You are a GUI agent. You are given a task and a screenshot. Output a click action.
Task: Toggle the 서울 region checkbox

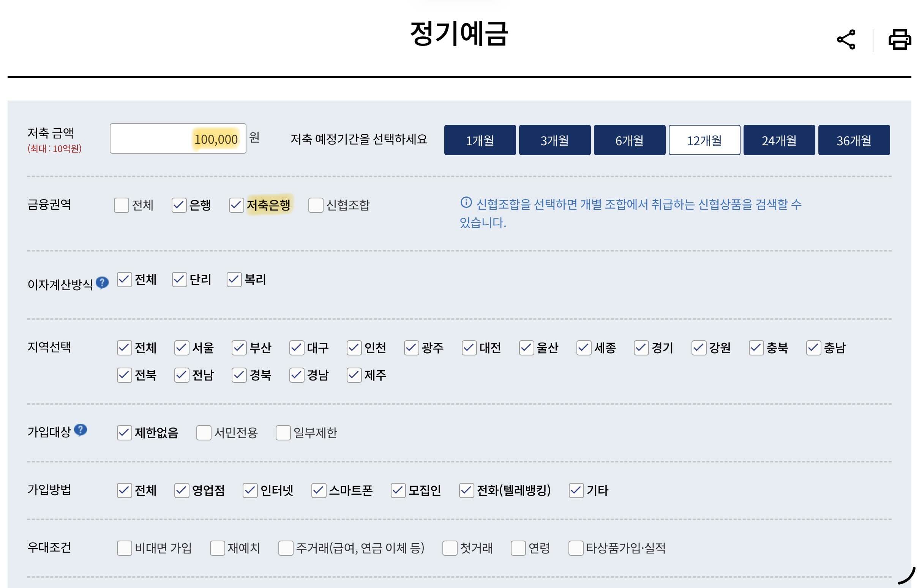point(182,348)
